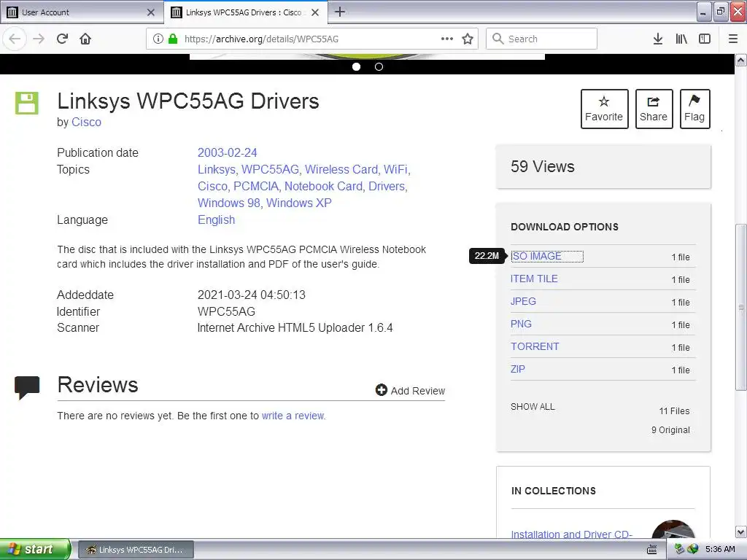Download the ITEM TILE file
This screenshot has height=560, width=747.
534,279
